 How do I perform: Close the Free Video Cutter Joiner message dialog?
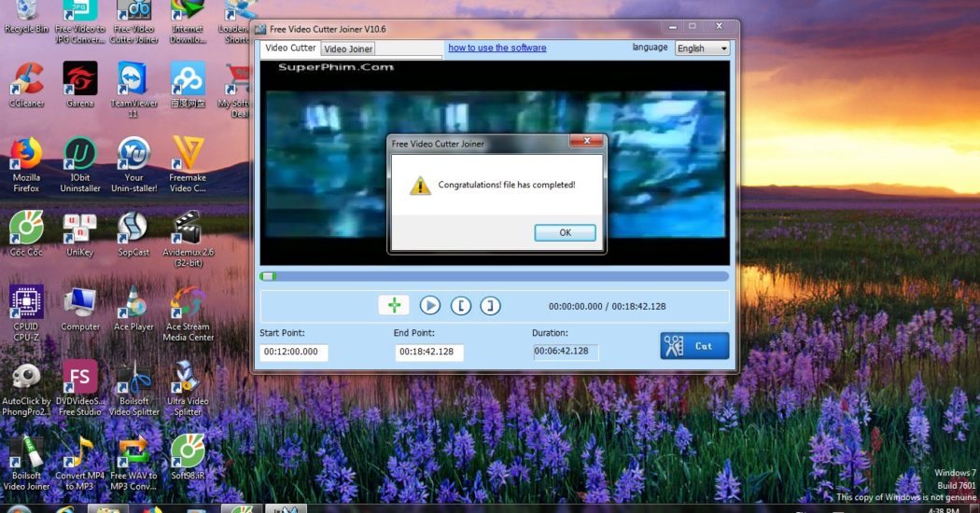tap(586, 141)
